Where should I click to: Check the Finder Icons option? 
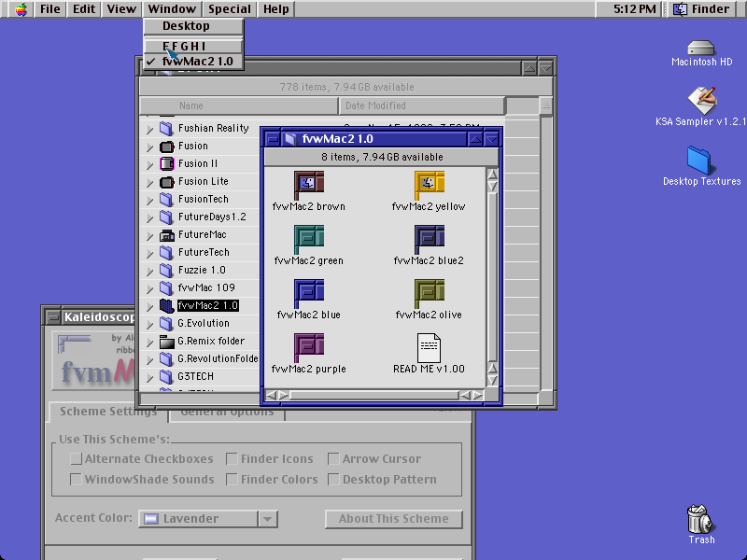(232, 458)
